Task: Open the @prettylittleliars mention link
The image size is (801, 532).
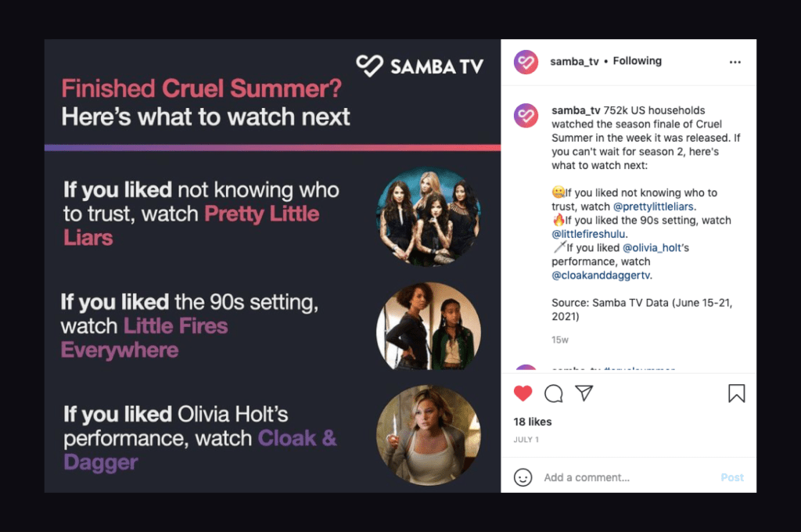Action: [x=653, y=207]
